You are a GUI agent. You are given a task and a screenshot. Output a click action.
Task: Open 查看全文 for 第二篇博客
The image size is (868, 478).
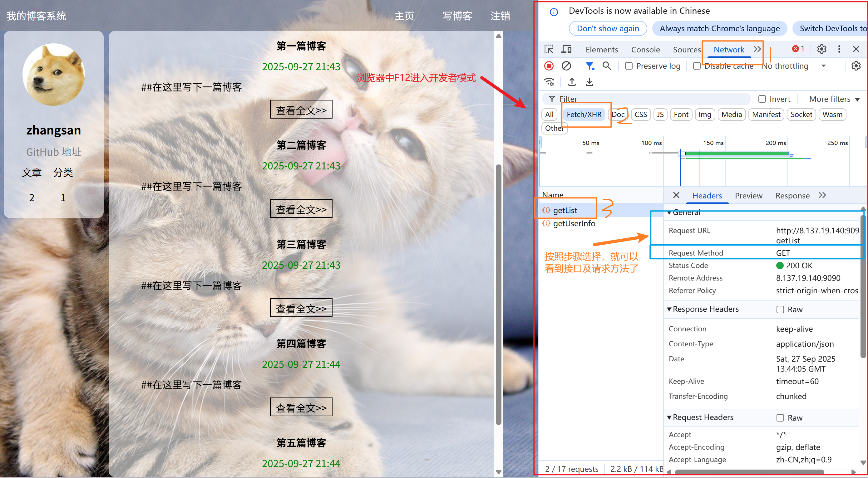pos(301,209)
